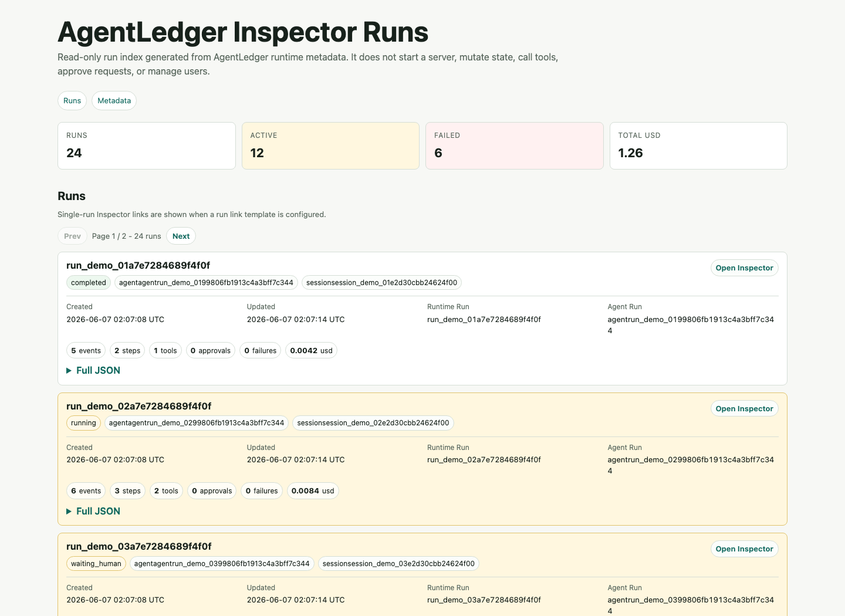Image resolution: width=845 pixels, height=616 pixels.
Task: Go to the Next page of runs
Action: [x=181, y=236]
